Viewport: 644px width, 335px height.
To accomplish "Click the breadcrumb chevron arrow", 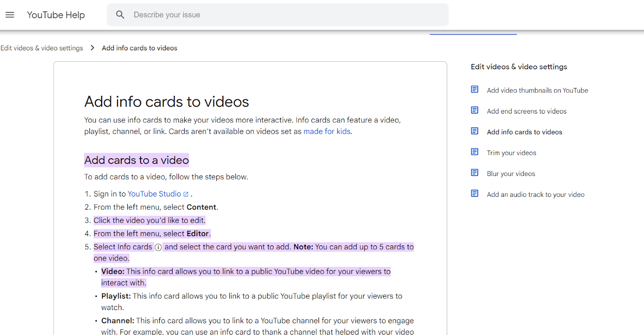I will 93,48.
